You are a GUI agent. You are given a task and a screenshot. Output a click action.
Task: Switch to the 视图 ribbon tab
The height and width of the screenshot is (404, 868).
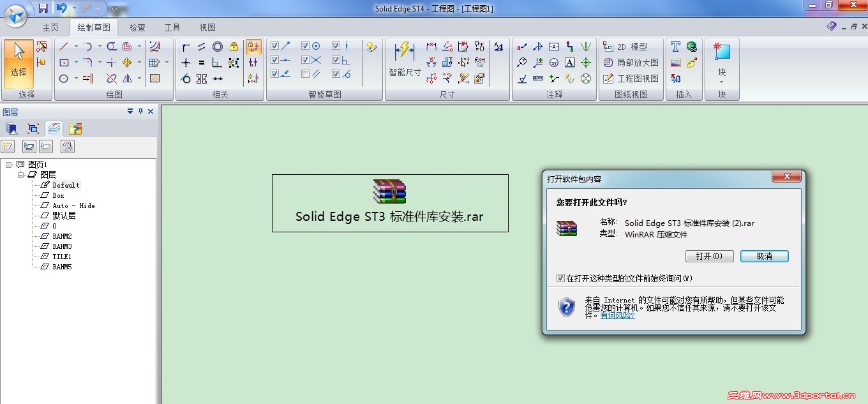coord(207,27)
